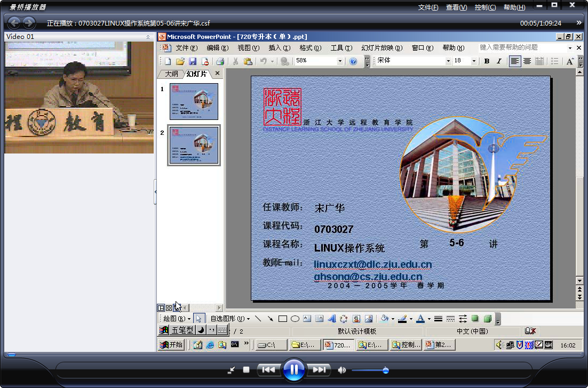
Task: Select slide 2 thumbnail
Action: pos(194,145)
